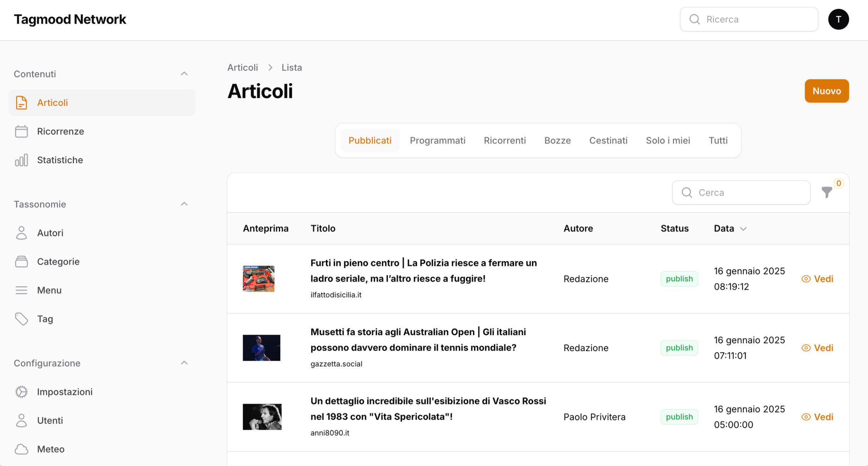Select the Articoli document icon in sidebar
The height and width of the screenshot is (466, 868).
(x=21, y=103)
